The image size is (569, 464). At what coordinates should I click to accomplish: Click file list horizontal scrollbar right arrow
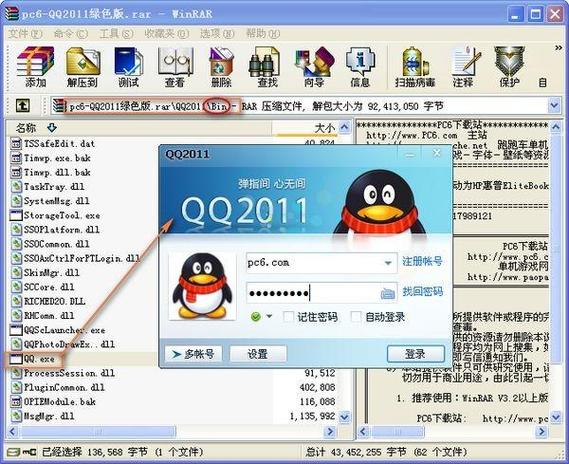pos(330,432)
